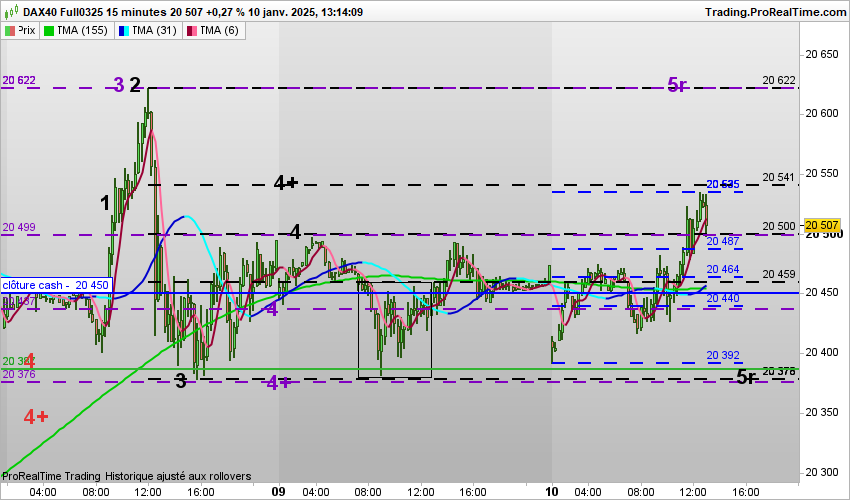Click ProRealTime Trading Historique ajusté aux rollovers text
The height and width of the screenshot is (500, 850).
coord(127,476)
